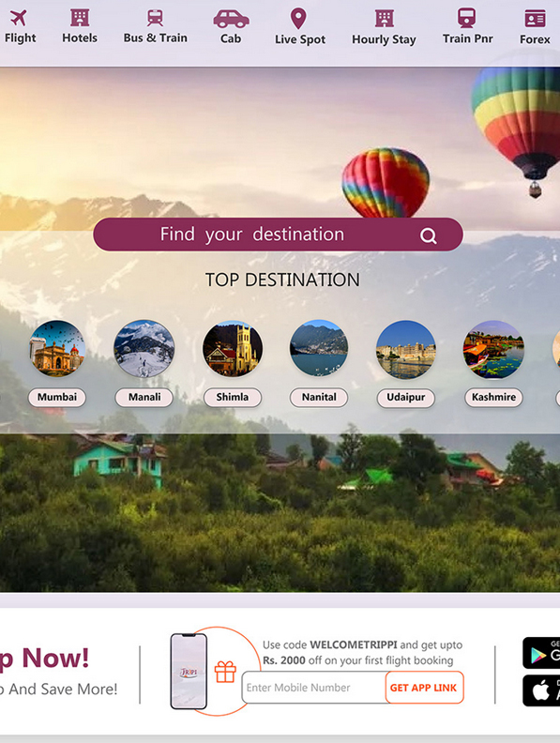Click the Train Pnr icon
Viewport: 560px width, 743px height.
pyautogui.click(x=467, y=18)
